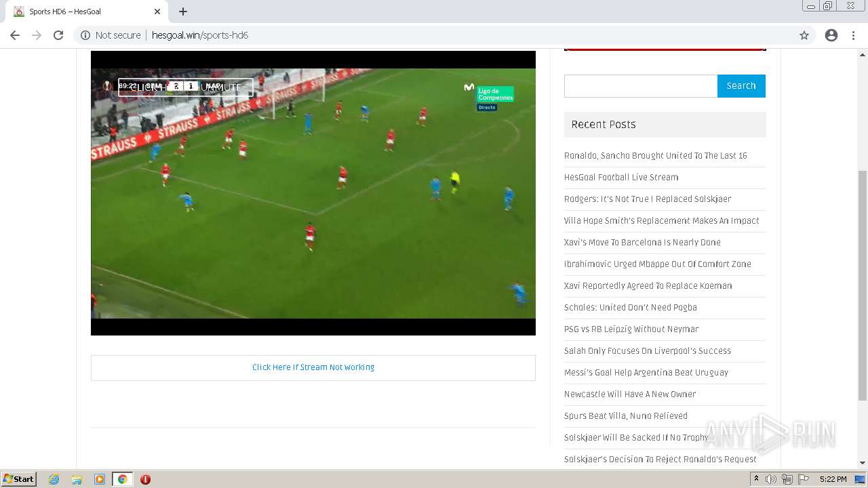Image resolution: width=868 pixels, height=488 pixels.
Task: Open Xavi's Move To Barcelona Is Nearly Done
Action: [x=642, y=242]
